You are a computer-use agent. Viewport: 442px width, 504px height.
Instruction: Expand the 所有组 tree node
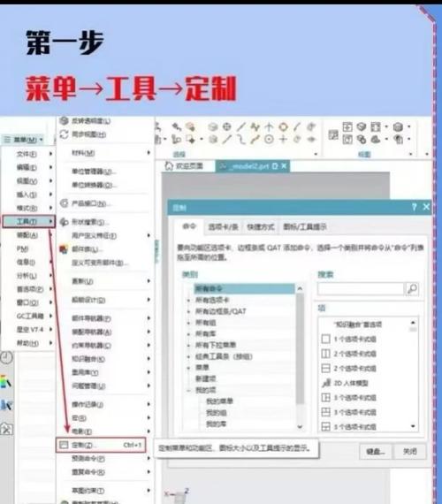[188, 323]
